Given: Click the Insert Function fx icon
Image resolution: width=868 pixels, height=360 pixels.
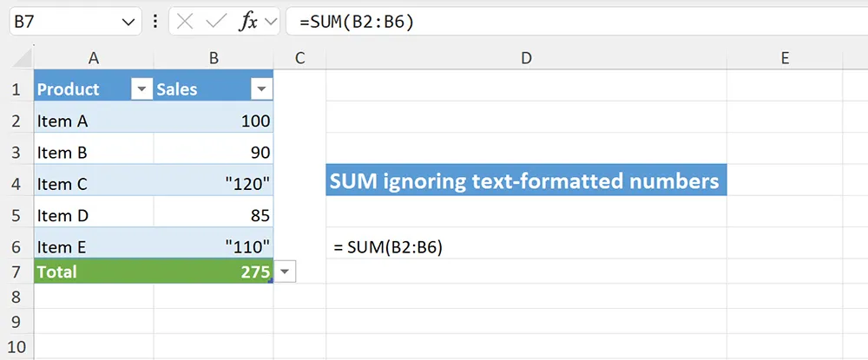Looking at the screenshot, I should coord(248,23).
